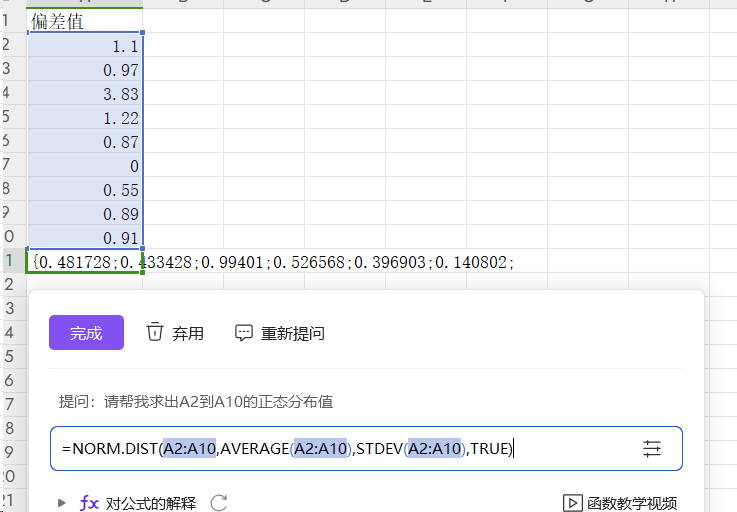Click the 函数教学视频 play icon

(572, 503)
